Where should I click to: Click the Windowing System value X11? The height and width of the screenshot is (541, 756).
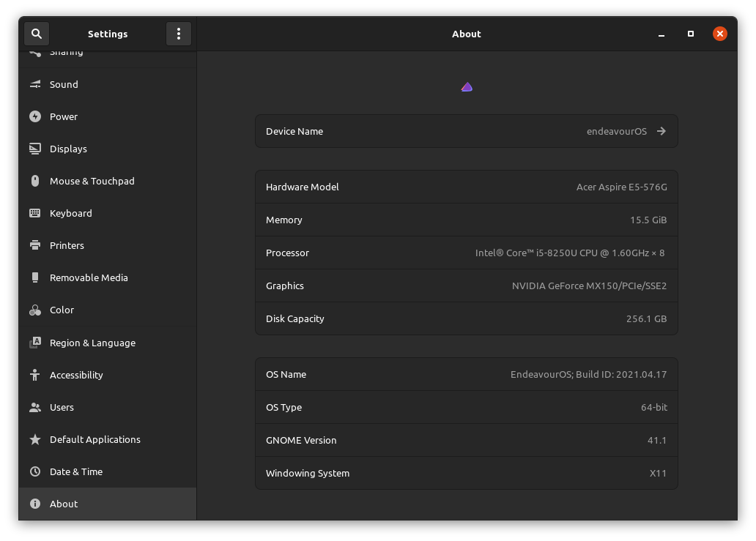(658, 474)
